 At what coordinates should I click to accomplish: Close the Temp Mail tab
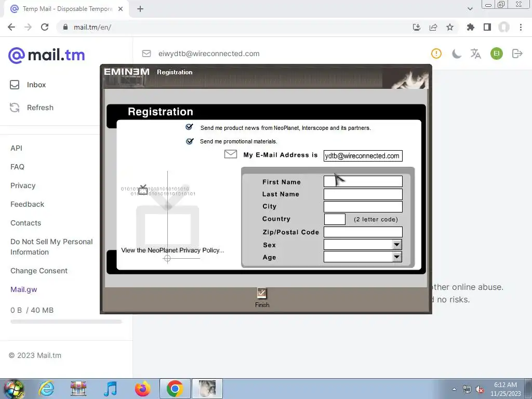121,9
